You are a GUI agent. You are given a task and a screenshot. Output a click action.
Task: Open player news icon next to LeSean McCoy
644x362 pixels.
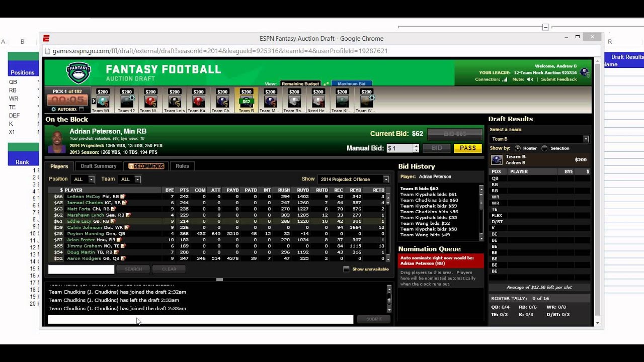tap(122, 197)
